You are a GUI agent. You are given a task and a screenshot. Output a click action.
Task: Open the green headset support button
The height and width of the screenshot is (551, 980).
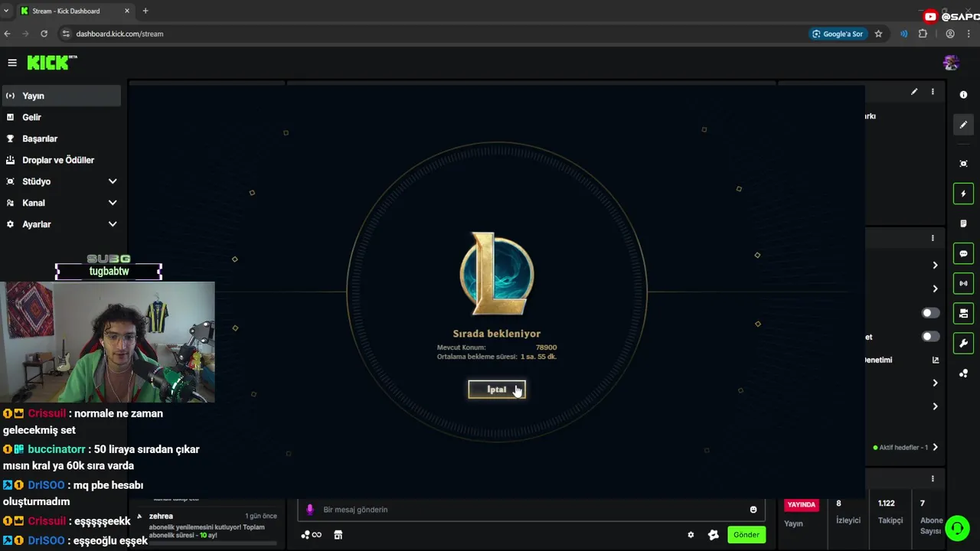click(957, 528)
